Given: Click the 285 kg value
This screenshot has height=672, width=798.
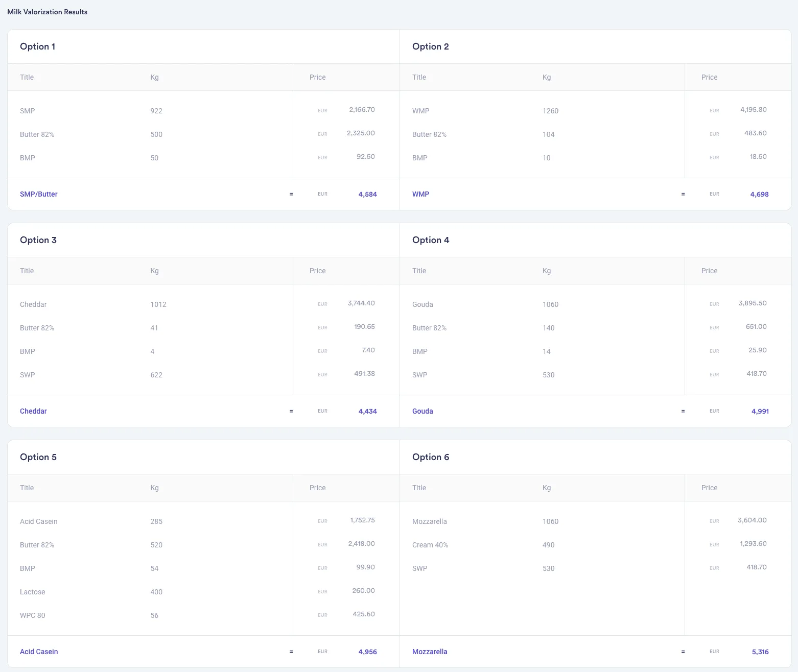Looking at the screenshot, I should click(x=156, y=521).
